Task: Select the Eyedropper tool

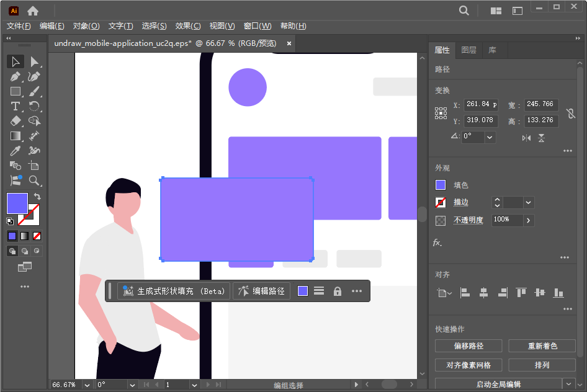Action: 16,151
